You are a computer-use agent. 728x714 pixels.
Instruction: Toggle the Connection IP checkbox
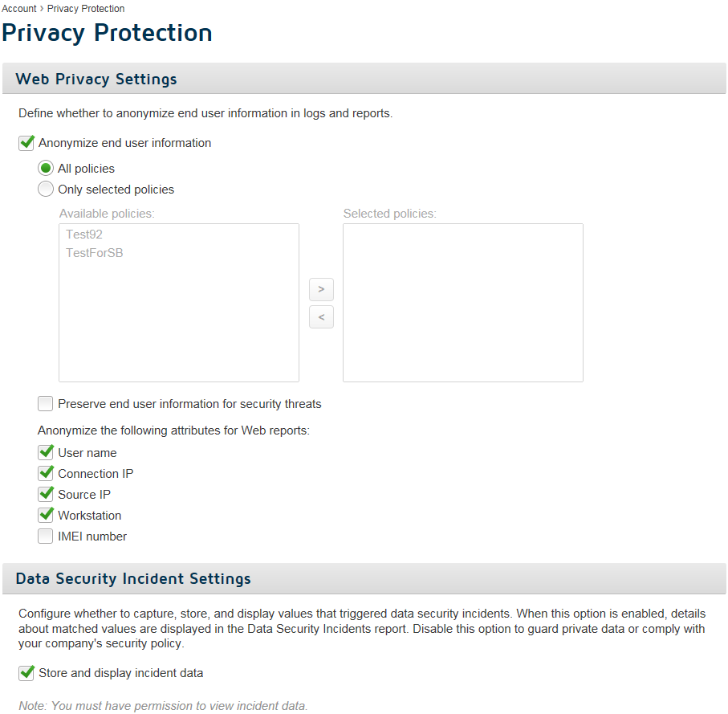[x=46, y=473]
